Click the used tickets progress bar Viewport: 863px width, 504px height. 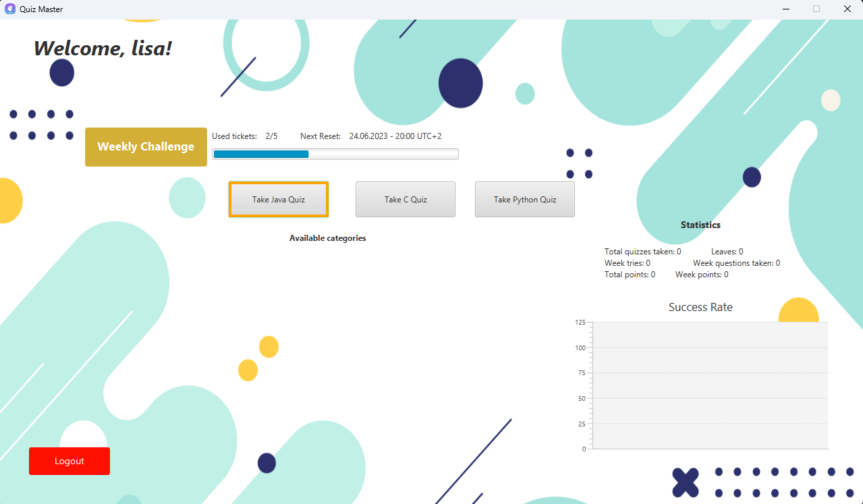coord(335,154)
